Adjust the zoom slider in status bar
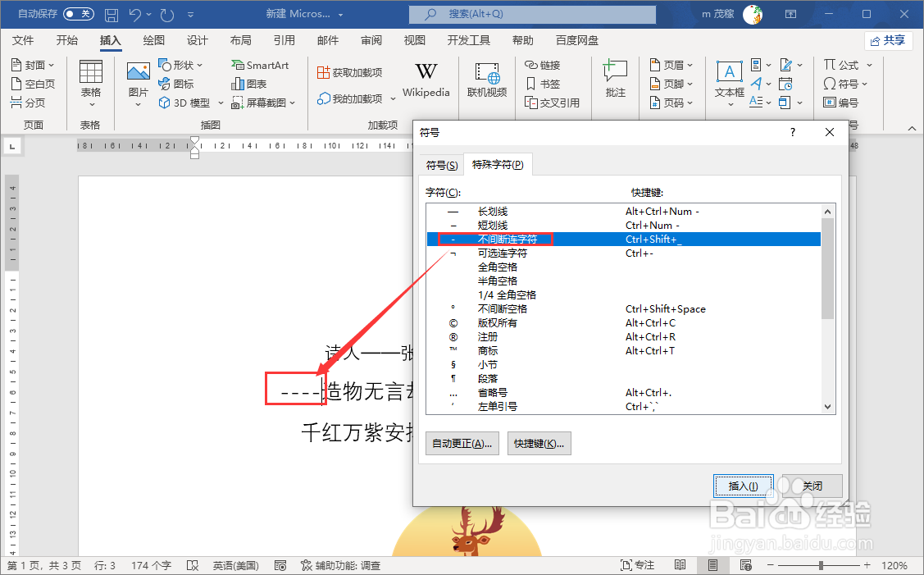Viewport: 924px width, 575px height. [820, 565]
